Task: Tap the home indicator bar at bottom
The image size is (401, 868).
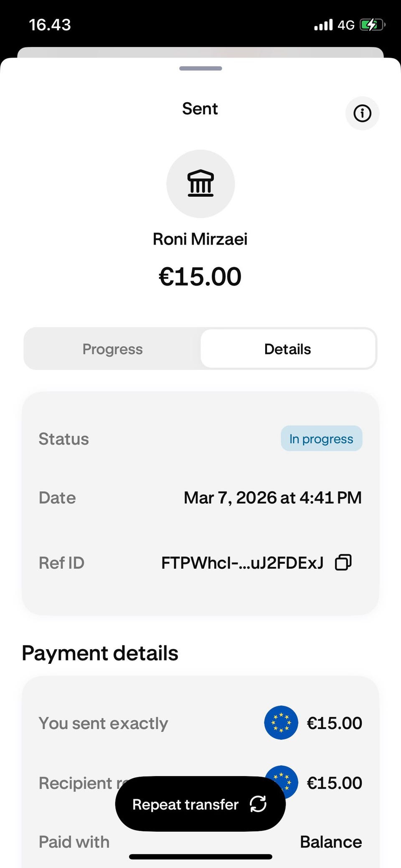Action: [x=200, y=857]
